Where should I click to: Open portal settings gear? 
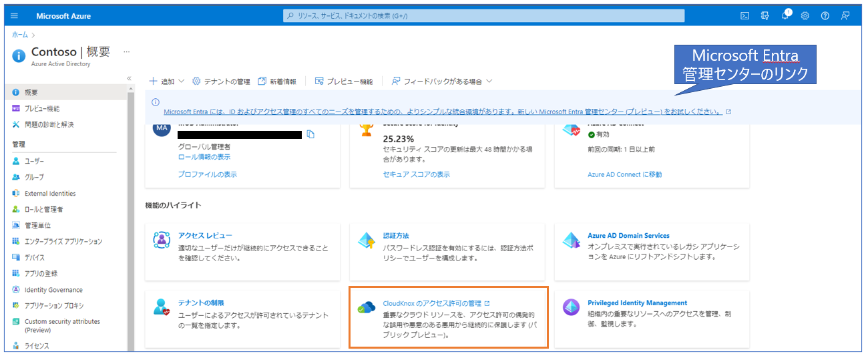[x=805, y=15]
